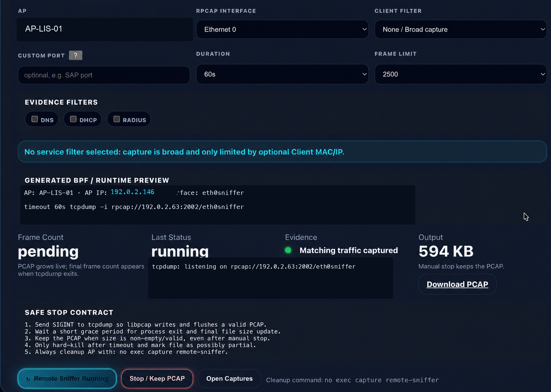This screenshot has width=551, height=392.
Task: Click the Wait a short grace period line
Action: click(153, 332)
